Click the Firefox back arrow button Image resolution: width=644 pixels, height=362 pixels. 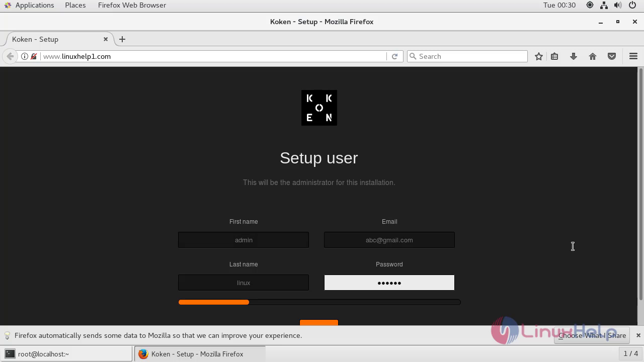pyautogui.click(x=10, y=56)
